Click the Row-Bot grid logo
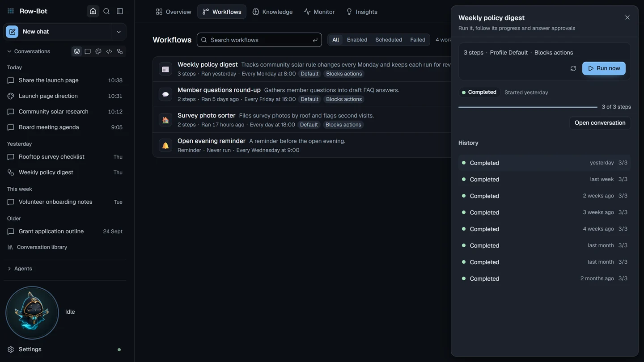 (x=11, y=11)
